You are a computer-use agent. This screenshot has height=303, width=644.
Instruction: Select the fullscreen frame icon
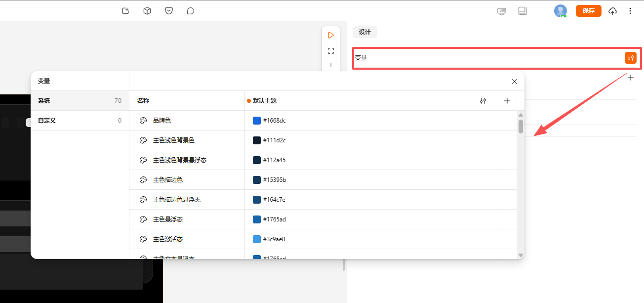[330, 50]
